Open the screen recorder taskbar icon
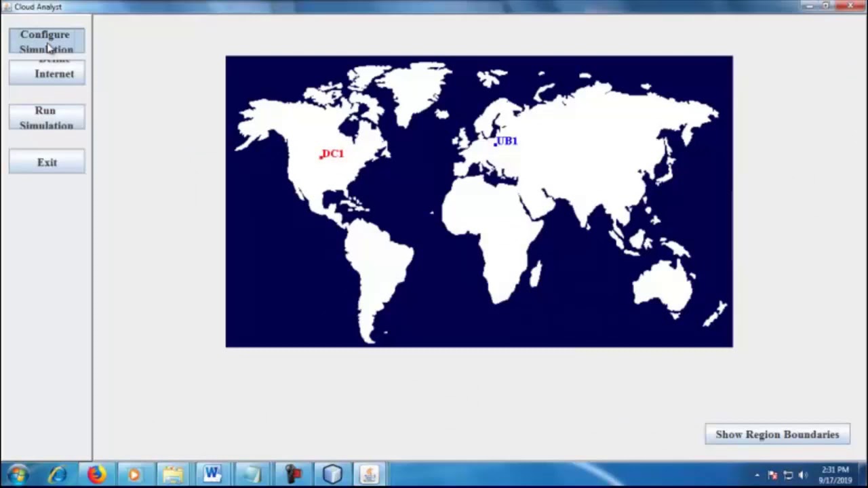 pos(292,474)
